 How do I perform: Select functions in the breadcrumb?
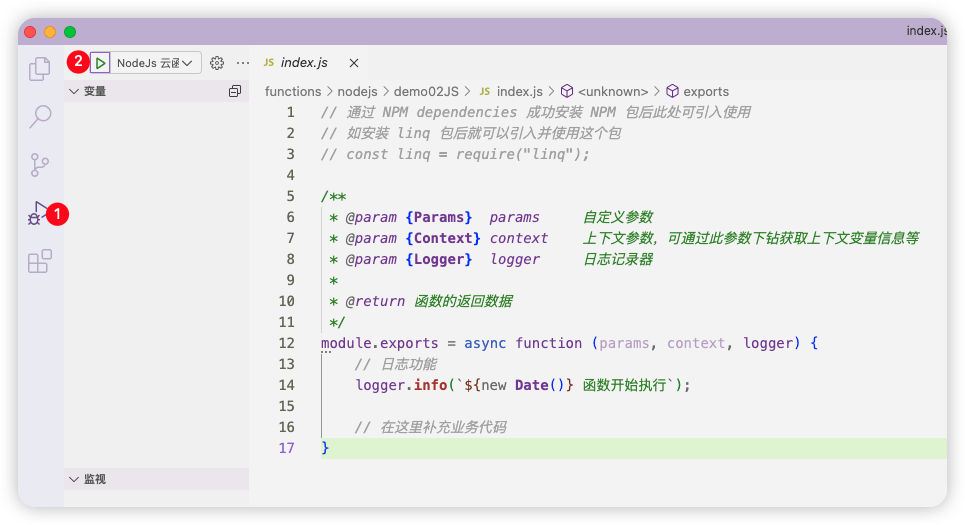293,91
